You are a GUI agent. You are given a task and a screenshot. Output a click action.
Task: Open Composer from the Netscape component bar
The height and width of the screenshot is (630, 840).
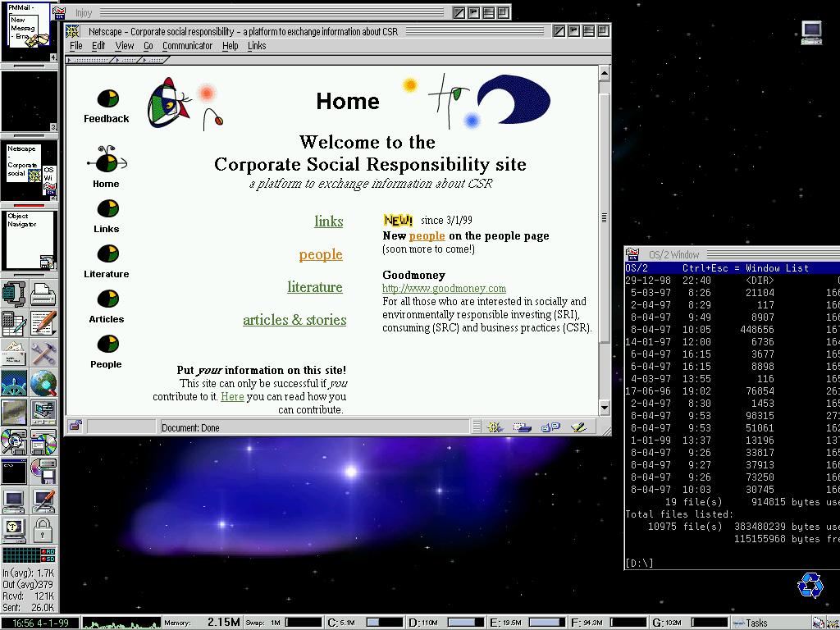tap(578, 427)
